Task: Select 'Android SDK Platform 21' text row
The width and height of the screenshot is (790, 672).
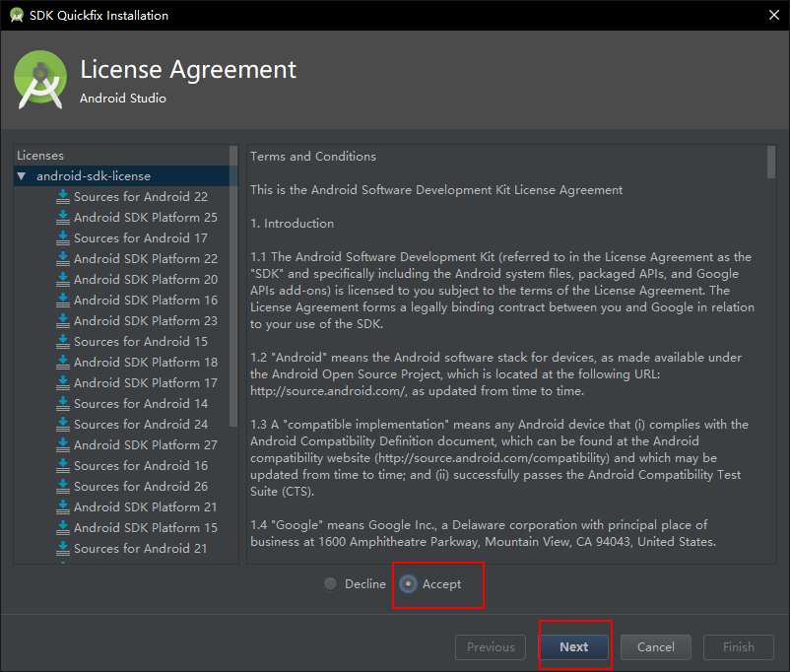Action: click(x=146, y=506)
